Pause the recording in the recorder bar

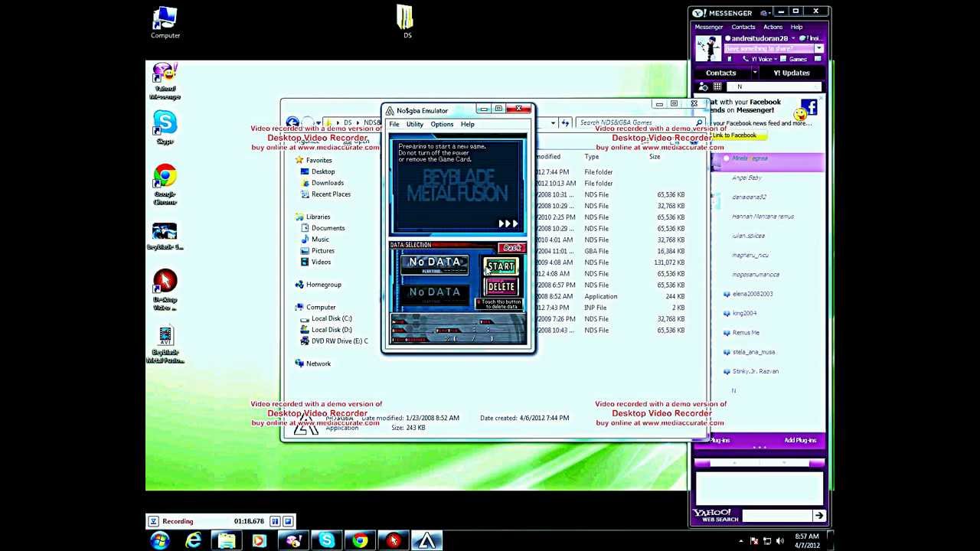(x=275, y=521)
